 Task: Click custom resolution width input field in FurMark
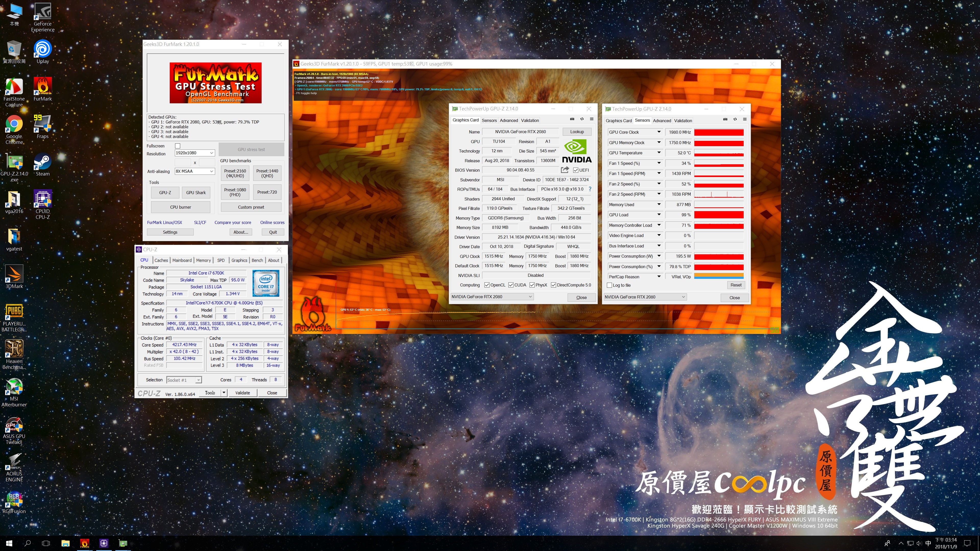point(183,162)
